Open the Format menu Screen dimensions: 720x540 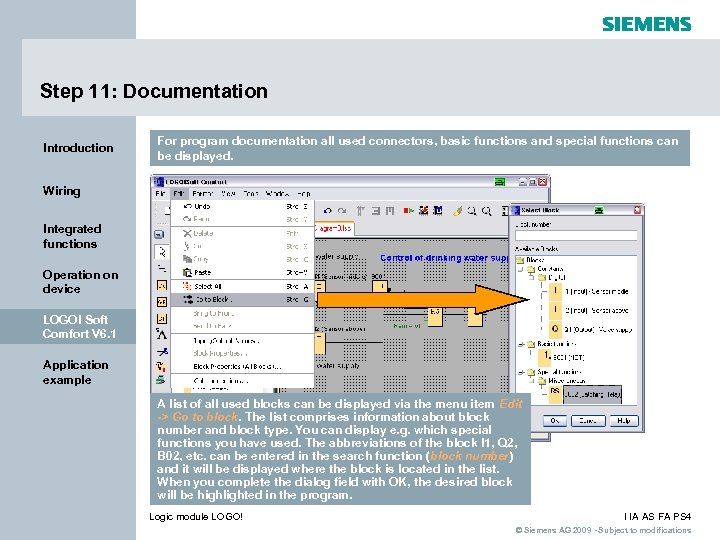point(202,194)
